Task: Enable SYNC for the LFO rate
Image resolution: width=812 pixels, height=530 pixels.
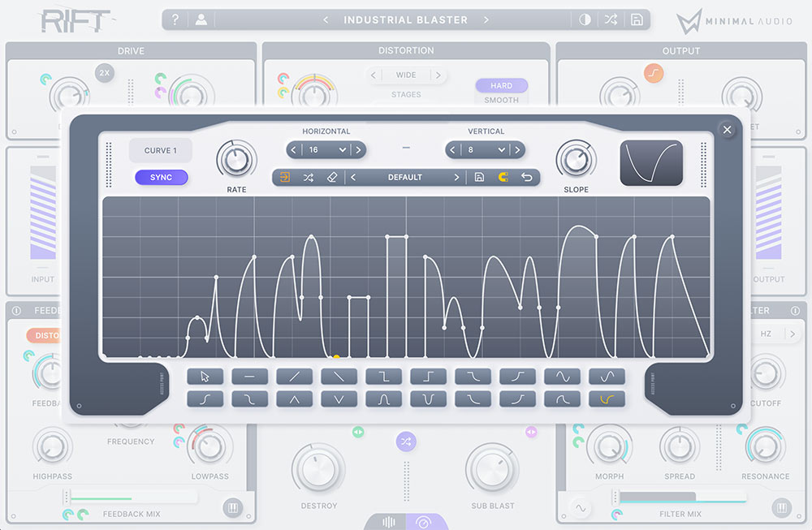Action: point(161,177)
